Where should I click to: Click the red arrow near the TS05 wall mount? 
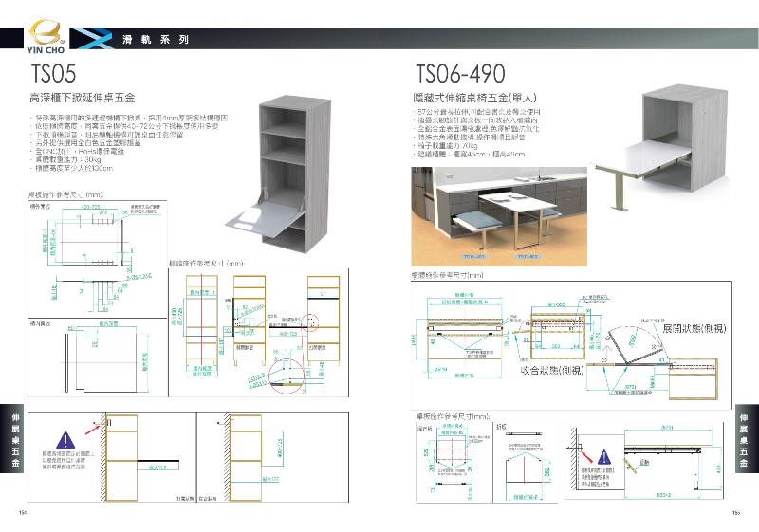(92, 429)
